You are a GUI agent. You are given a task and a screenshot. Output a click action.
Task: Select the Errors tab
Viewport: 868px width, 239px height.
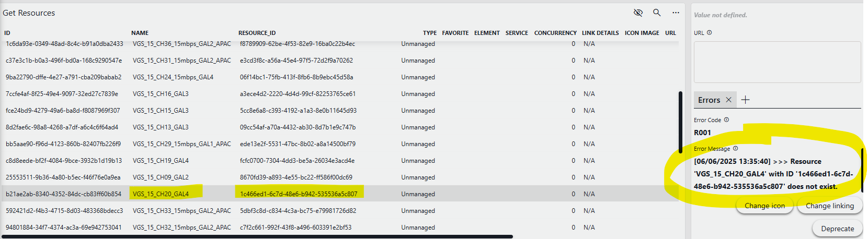coord(709,100)
